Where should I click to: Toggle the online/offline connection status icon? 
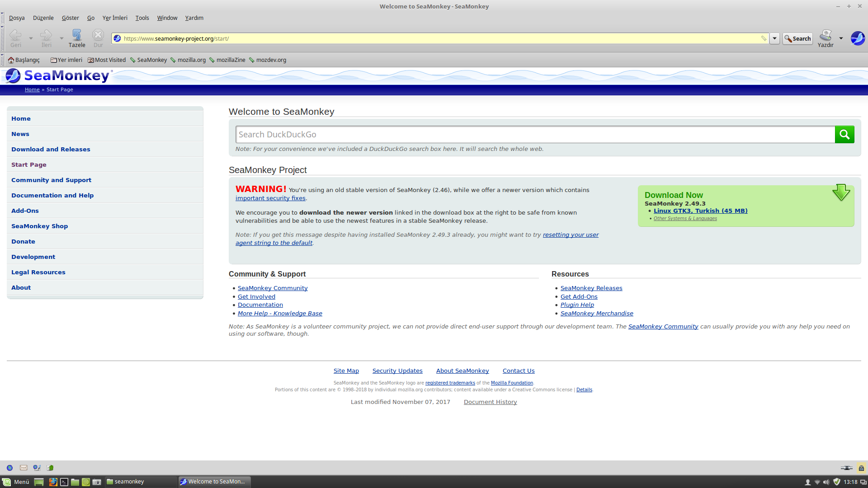pyautogui.click(x=846, y=468)
